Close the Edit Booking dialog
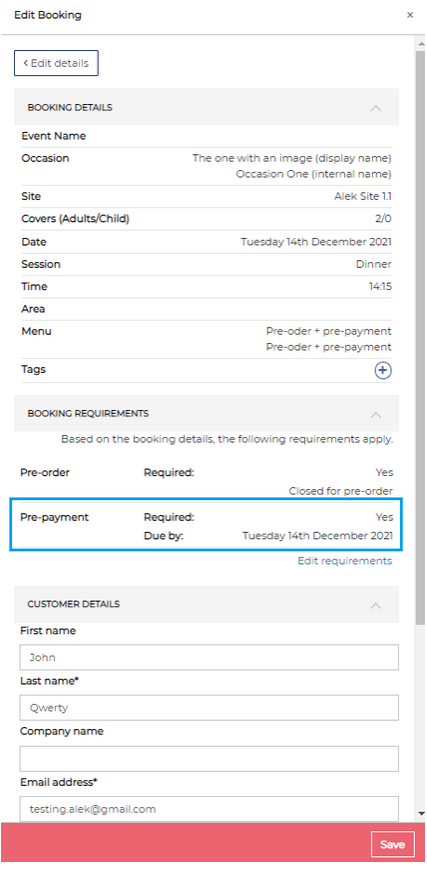 [410, 15]
